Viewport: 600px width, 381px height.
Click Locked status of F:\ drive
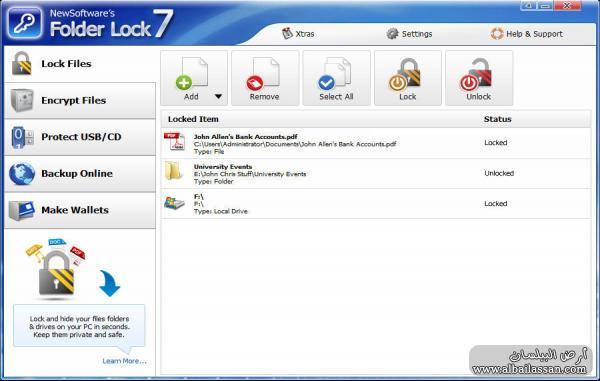point(496,204)
